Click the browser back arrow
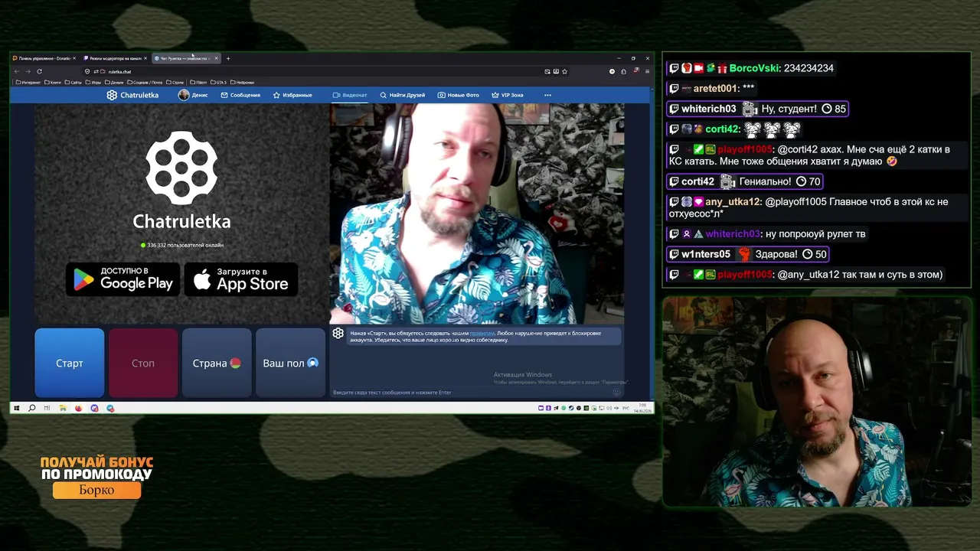Screen dimensions: 980x551 point(17,71)
